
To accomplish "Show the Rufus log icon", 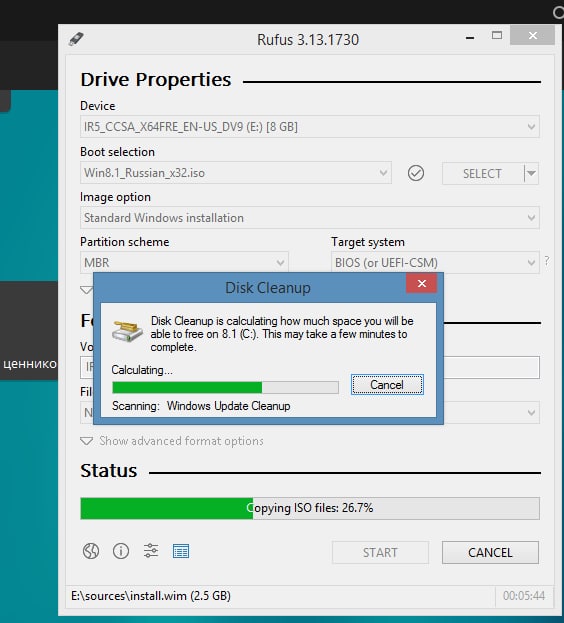I will click(181, 551).
